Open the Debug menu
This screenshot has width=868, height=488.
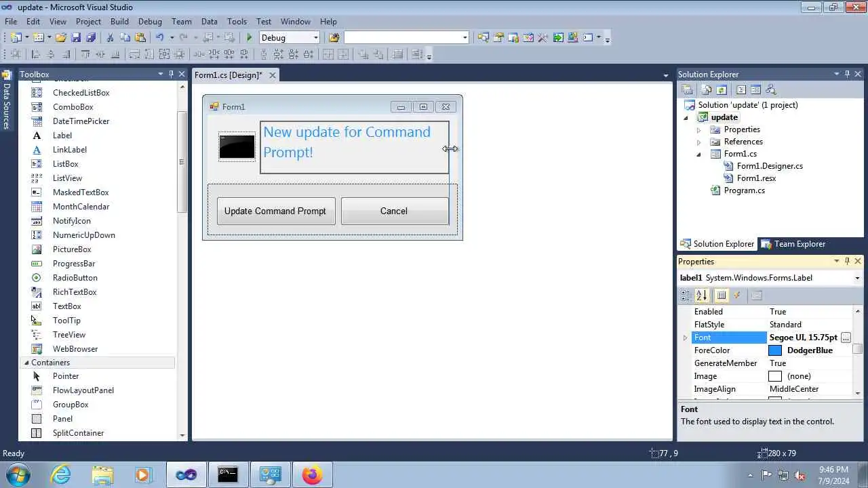(x=150, y=22)
